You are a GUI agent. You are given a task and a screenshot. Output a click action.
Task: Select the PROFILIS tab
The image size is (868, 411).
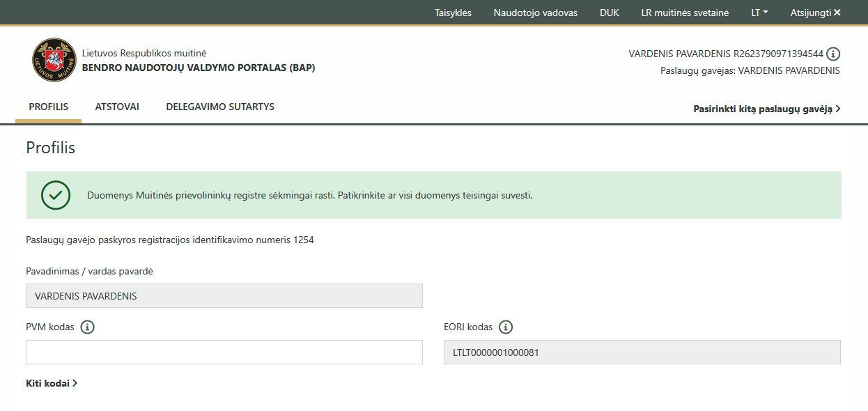49,107
